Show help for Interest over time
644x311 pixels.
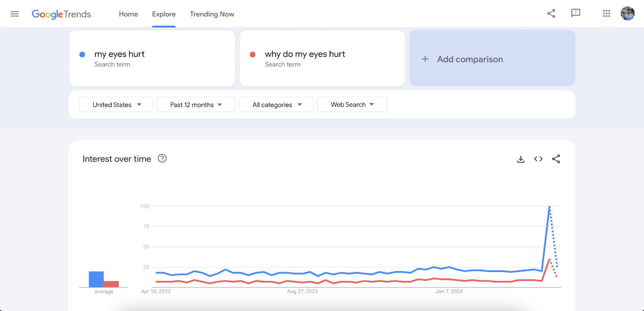[x=162, y=159]
